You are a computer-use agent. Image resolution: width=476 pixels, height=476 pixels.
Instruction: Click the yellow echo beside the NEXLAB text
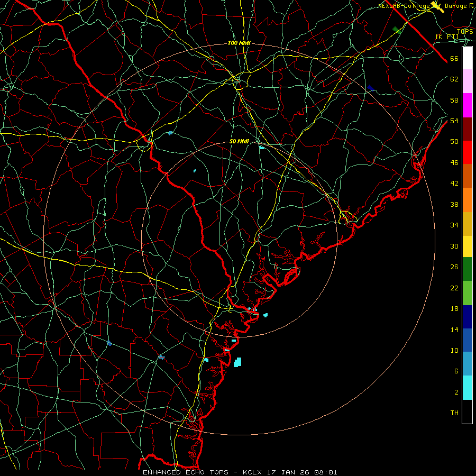point(438,7)
